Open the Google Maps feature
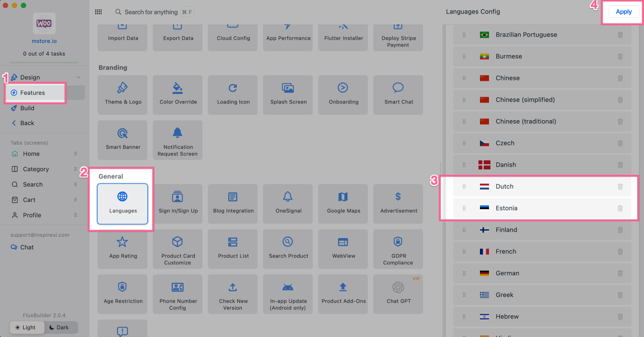Image resolution: width=644 pixels, height=337 pixels. 343,203
